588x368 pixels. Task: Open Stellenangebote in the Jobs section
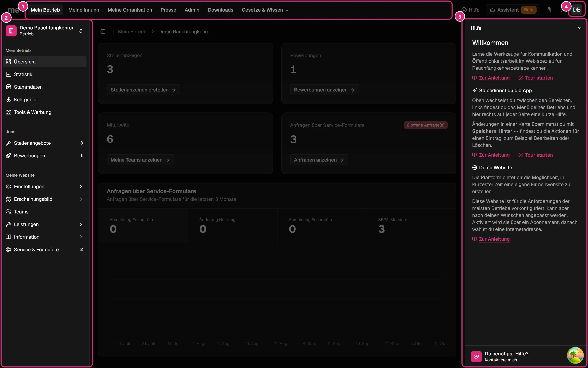[x=45, y=143]
